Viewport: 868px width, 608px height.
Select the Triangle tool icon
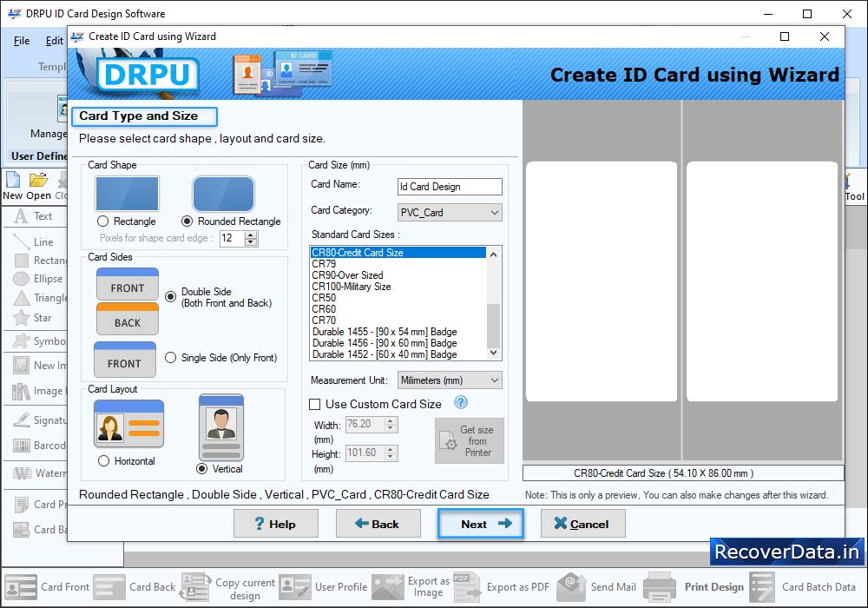[21, 298]
